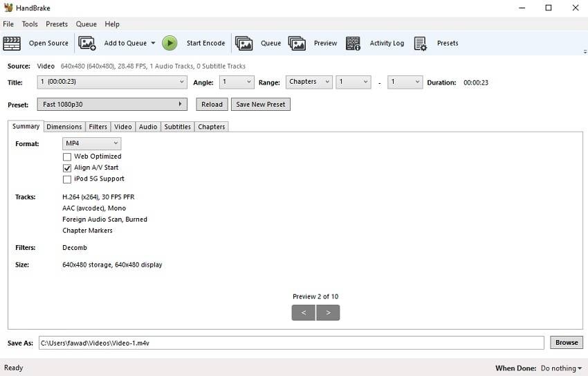Screen dimensions: 588x376
Task: Click the HandBrake app logo icon
Action: [x=8, y=8]
